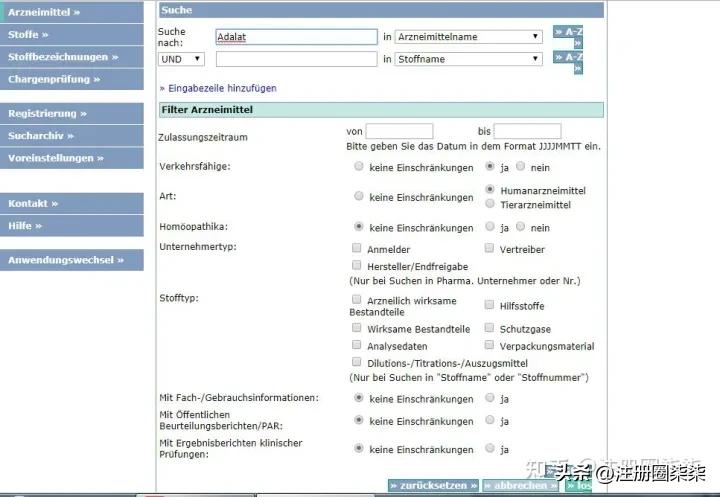Select keine Einschränkungen for Art
Image resolution: width=720 pixels, height=497 pixels.
tap(359, 196)
